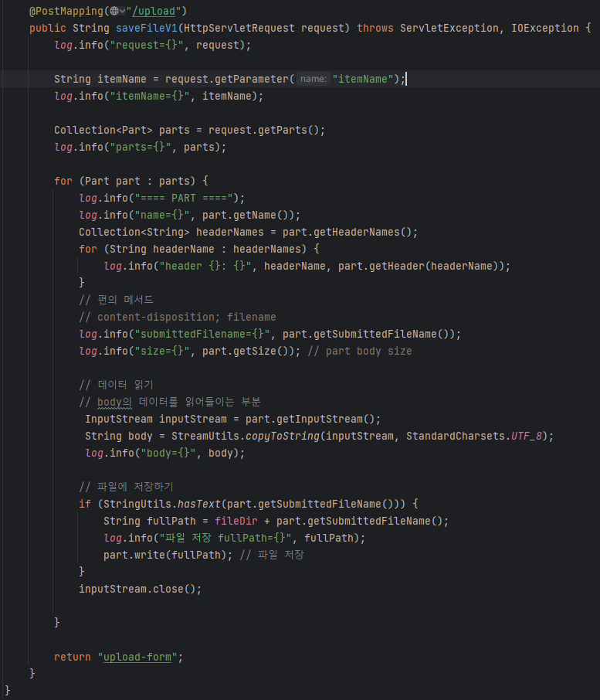Click the "name:" parameter hint
600x700 pixels.
coord(314,79)
